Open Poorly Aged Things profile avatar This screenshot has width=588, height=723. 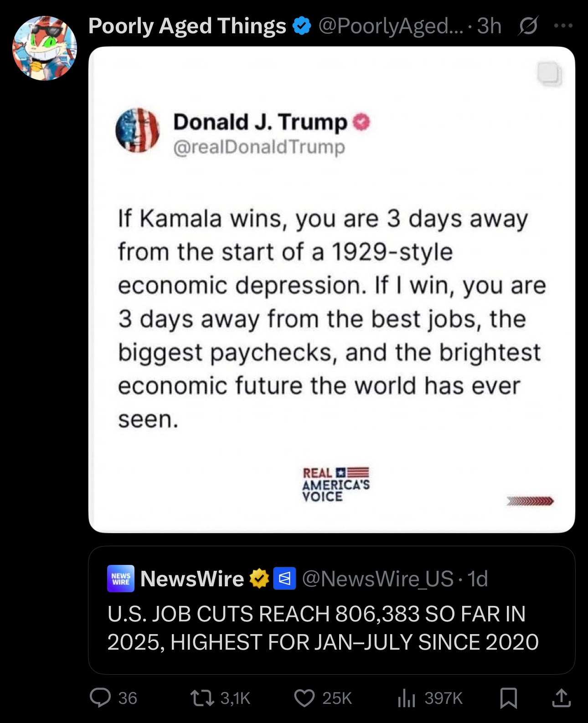point(45,48)
